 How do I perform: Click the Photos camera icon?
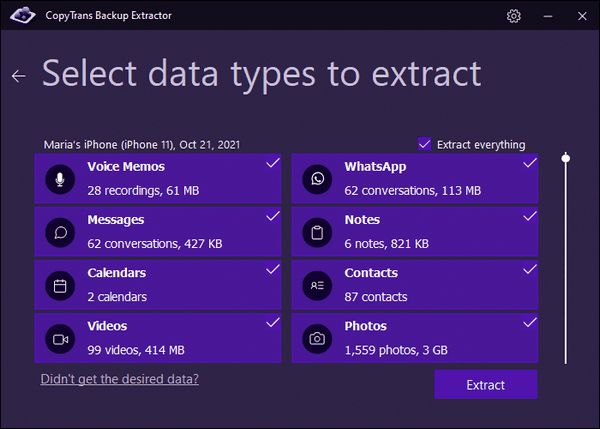pyautogui.click(x=317, y=339)
